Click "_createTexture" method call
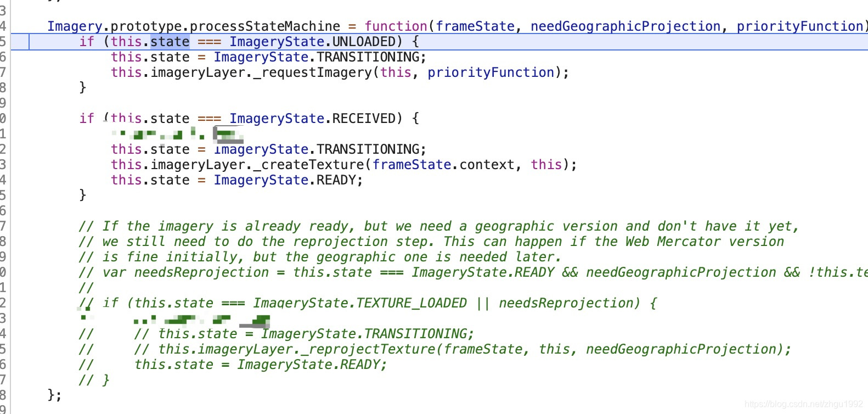 [309, 165]
